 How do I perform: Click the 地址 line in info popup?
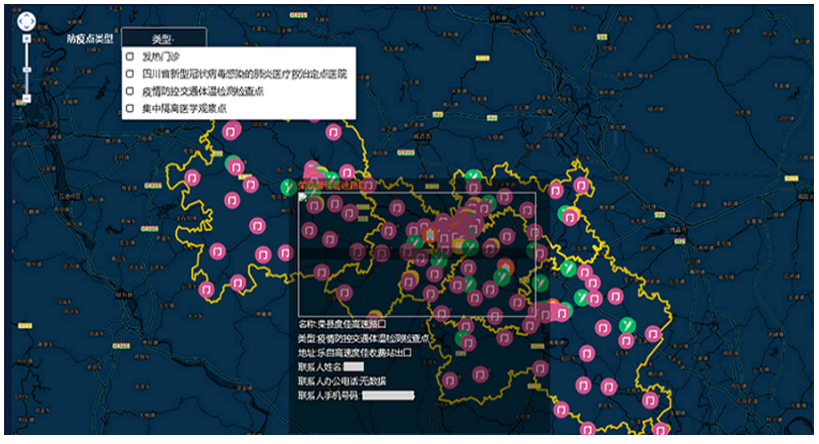[x=355, y=353]
